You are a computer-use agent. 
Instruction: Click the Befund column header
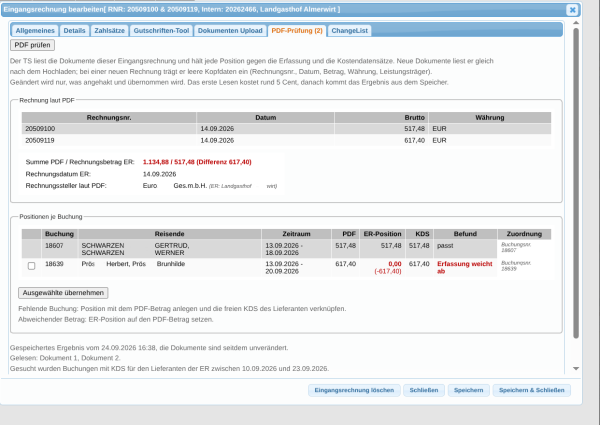[465, 234]
